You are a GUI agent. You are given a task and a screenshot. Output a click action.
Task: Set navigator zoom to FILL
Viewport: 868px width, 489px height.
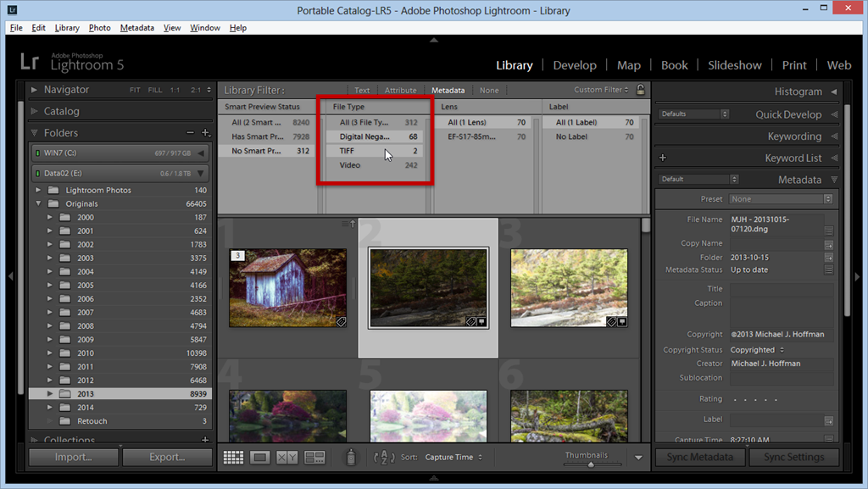point(155,90)
